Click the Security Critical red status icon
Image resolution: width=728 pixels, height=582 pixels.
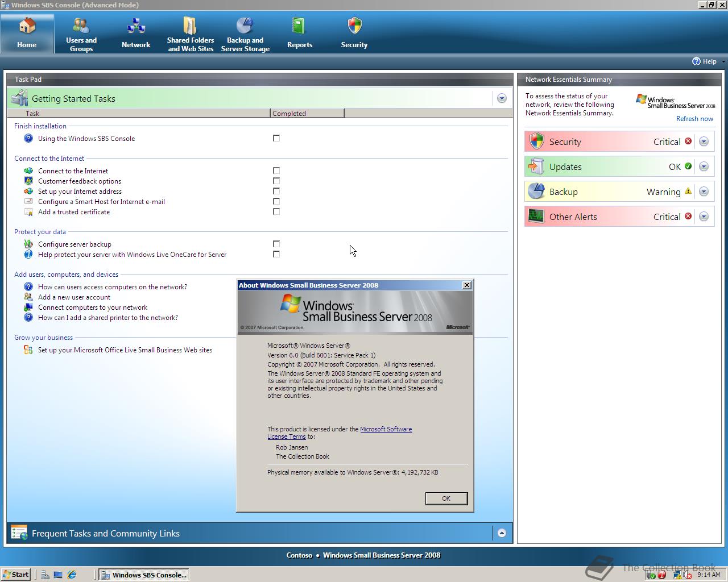pos(688,142)
